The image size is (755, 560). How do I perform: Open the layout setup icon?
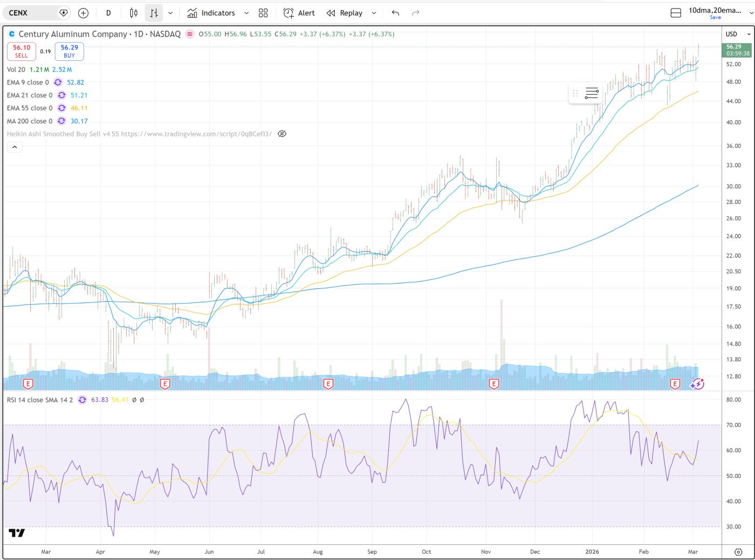(x=676, y=13)
